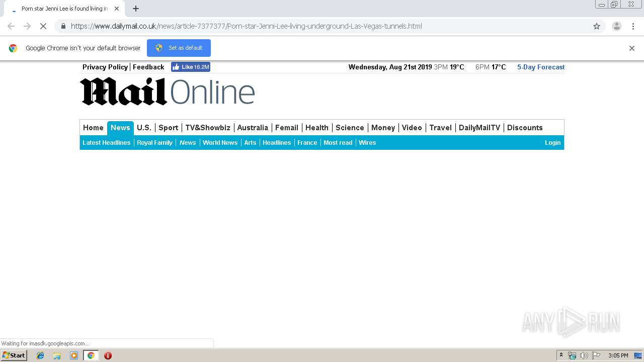
Task: Open the Money section
Action: (383, 128)
